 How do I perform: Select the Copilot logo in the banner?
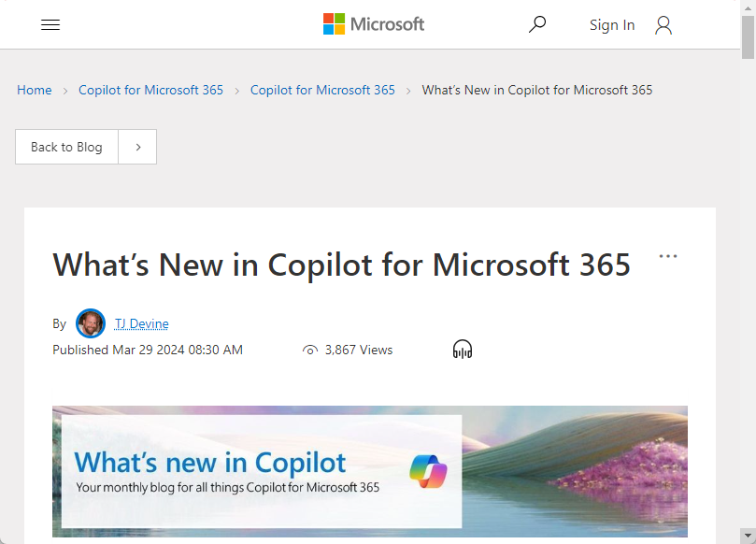[428, 471]
